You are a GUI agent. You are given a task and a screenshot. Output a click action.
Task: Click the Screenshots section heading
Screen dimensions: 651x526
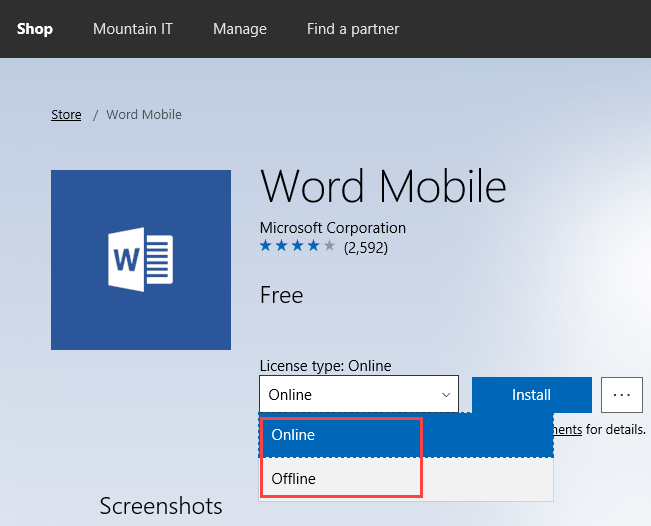pyautogui.click(x=161, y=506)
